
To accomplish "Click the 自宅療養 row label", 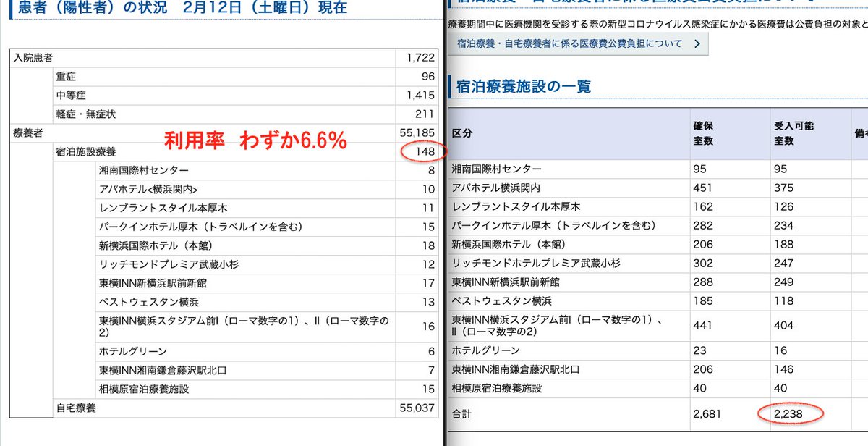I will pyautogui.click(x=76, y=408).
